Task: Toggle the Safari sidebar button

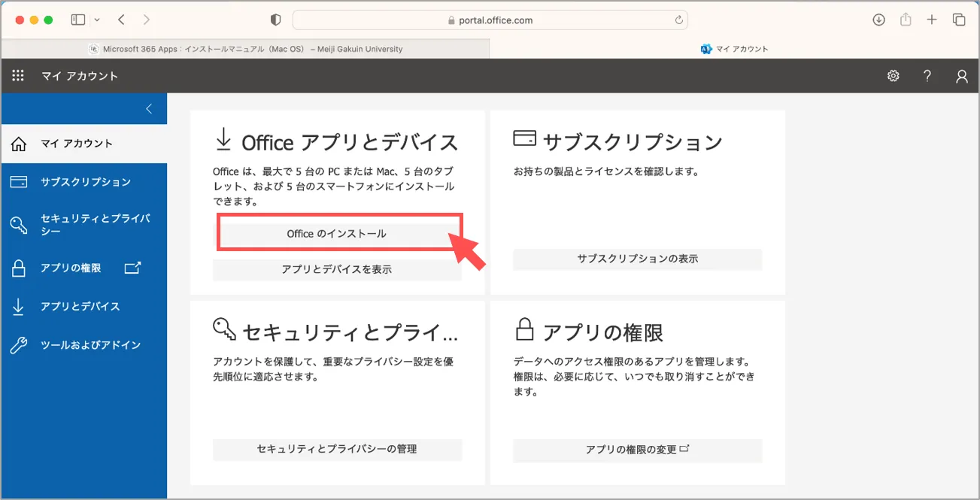Action: click(x=78, y=20)
